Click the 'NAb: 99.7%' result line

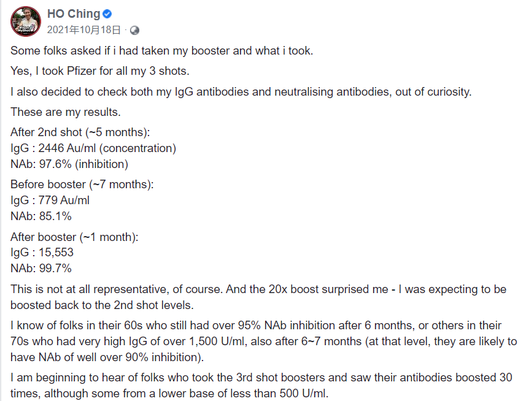[41, 269]
